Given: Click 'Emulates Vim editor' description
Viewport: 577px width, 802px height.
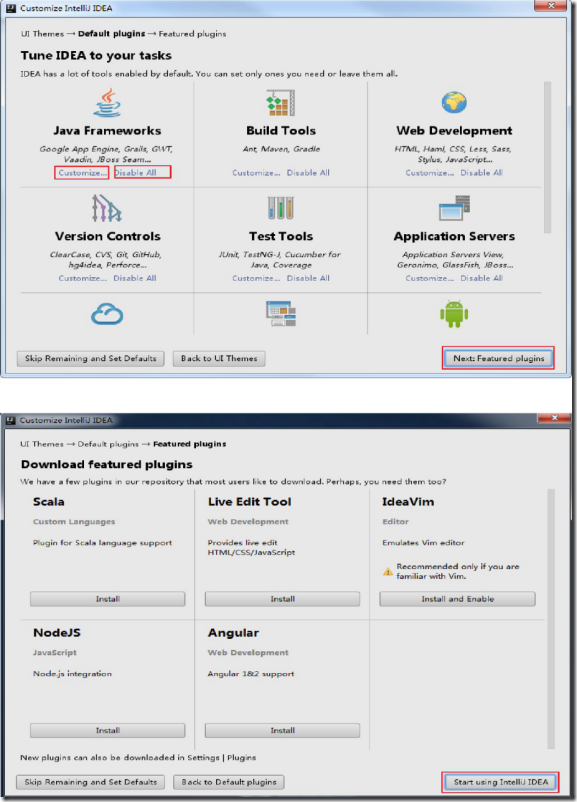Looking at the screenshot, I should (x=423, y=543).
